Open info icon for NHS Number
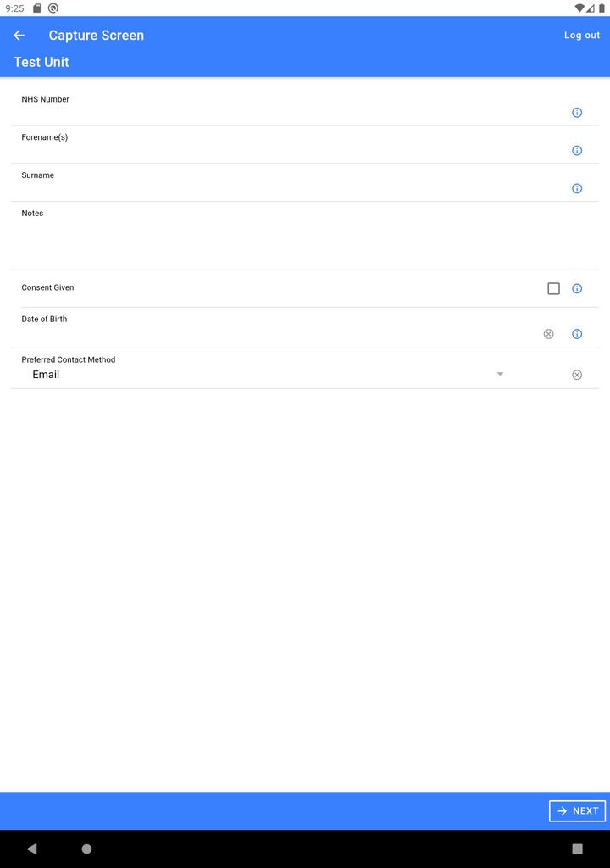Viewport: 610px width, 868px height. pyautogui.click(x=577, y=113)
